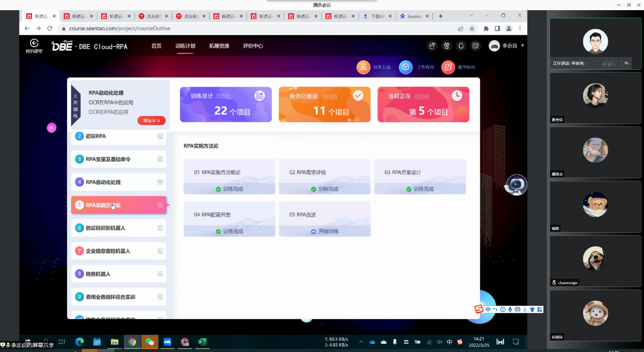Image resolution: width=644 pixels, height=352 pixels.
Task: Expand the browser tab search chevron
Action: pyautogui.click(x=471, y=16)
